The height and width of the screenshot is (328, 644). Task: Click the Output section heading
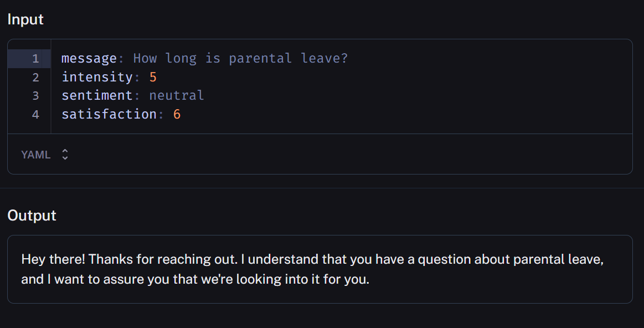[x=32, y=215]
